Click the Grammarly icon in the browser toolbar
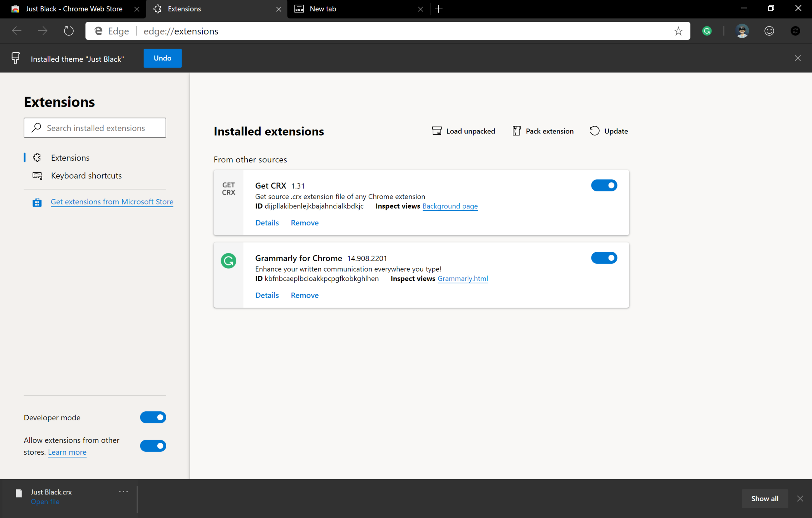 click(x=707, y=31)
